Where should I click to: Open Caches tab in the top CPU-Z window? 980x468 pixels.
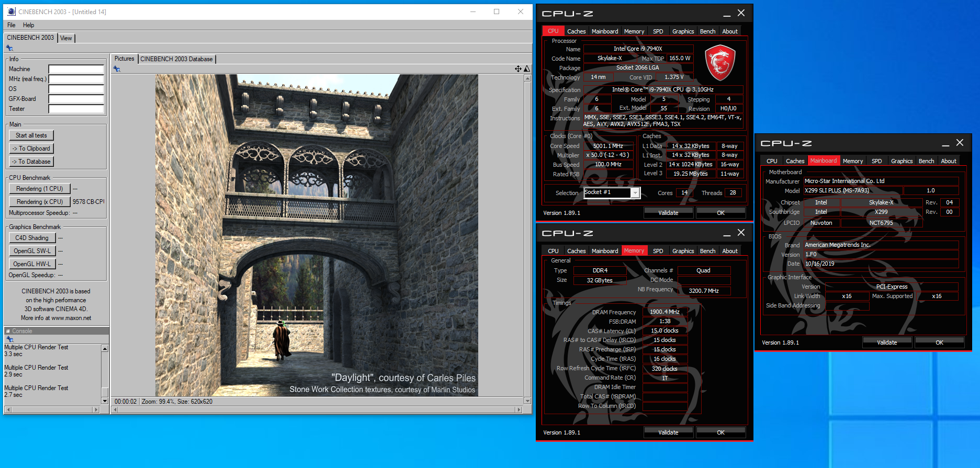576,31
